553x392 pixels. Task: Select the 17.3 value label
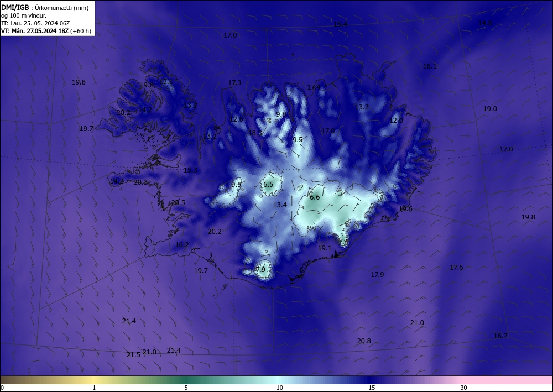coord(234,82)
